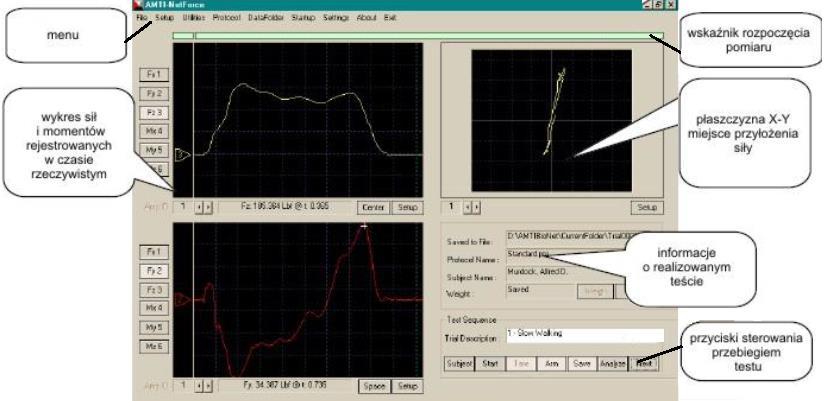
Task: Click the Weigh button beside Weight field
Action: pos(595,292)
